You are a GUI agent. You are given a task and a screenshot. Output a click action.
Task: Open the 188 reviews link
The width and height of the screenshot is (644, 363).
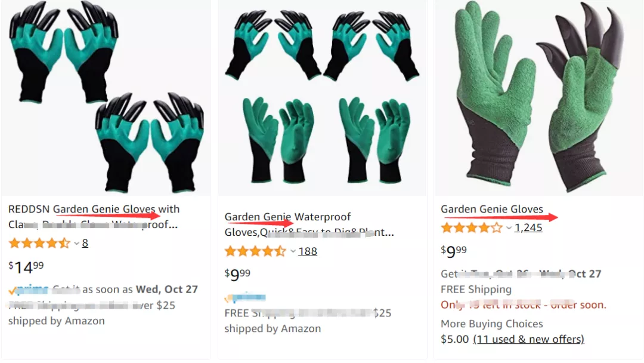click(x=308, y=251)
